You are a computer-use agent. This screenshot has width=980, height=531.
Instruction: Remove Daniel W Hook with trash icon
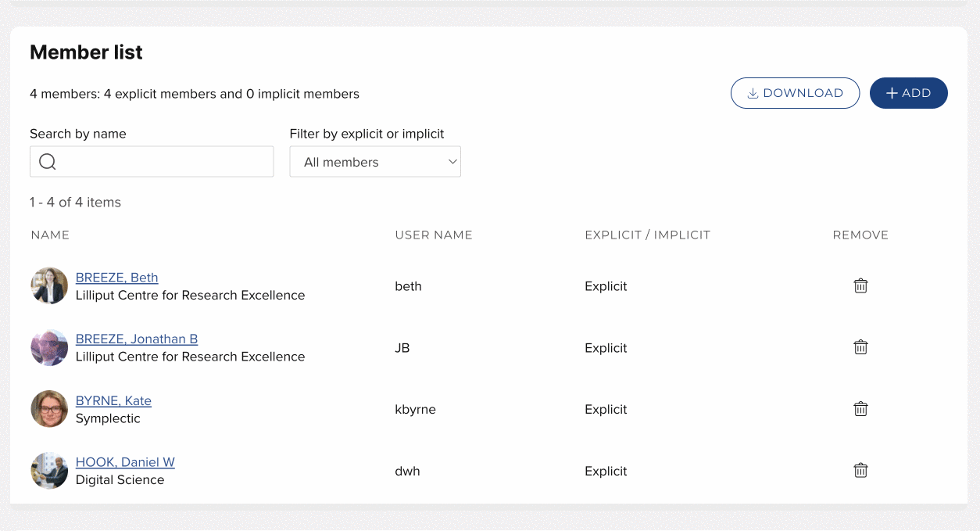tap(860, 471)
